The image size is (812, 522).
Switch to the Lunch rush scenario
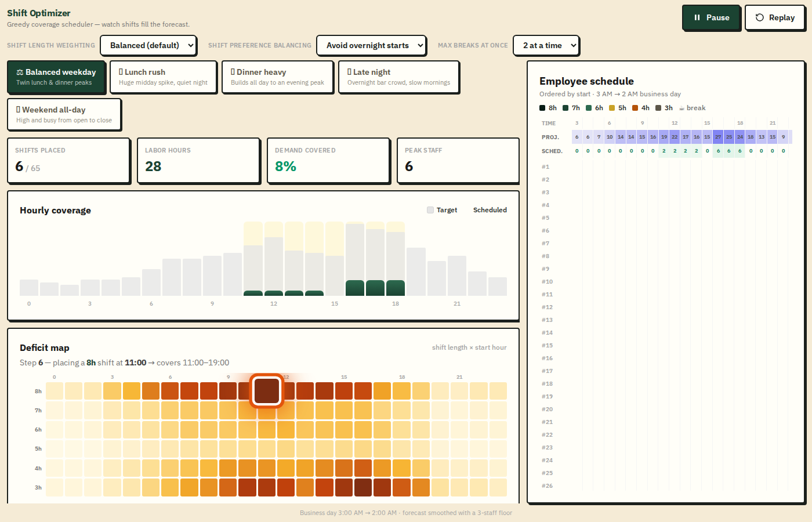click(x=163, y=77)
